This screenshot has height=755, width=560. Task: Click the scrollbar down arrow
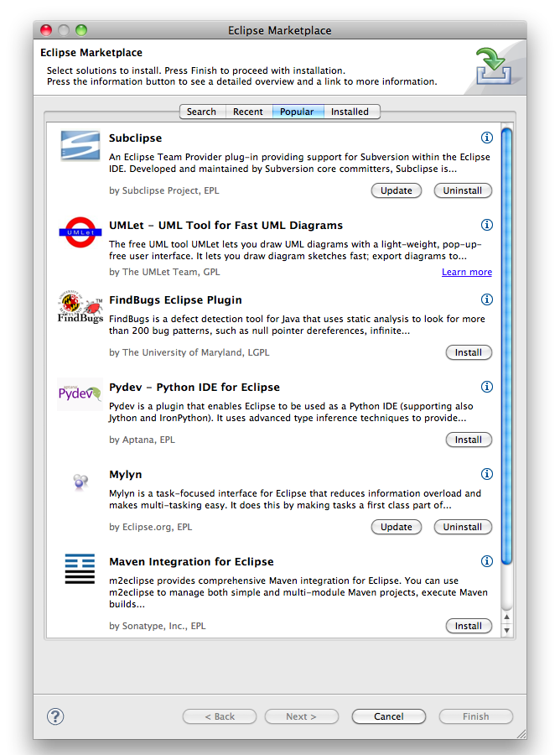tap(506, 630)
